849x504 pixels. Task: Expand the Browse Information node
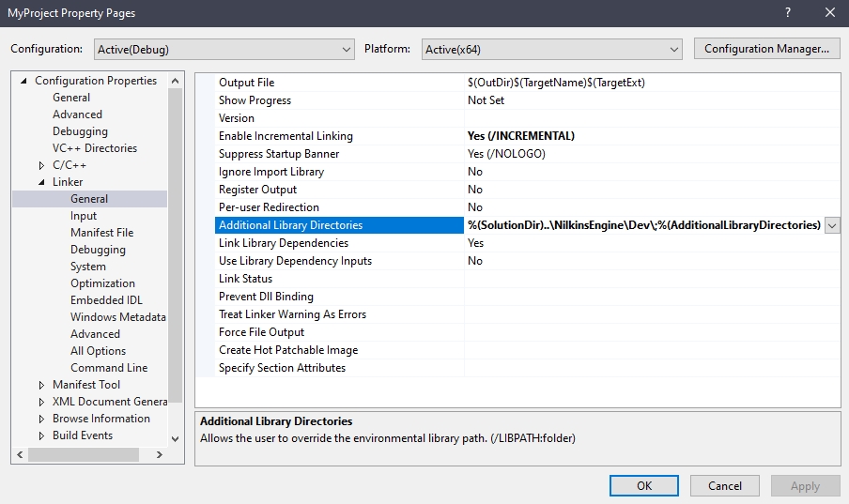coord(41,419)
